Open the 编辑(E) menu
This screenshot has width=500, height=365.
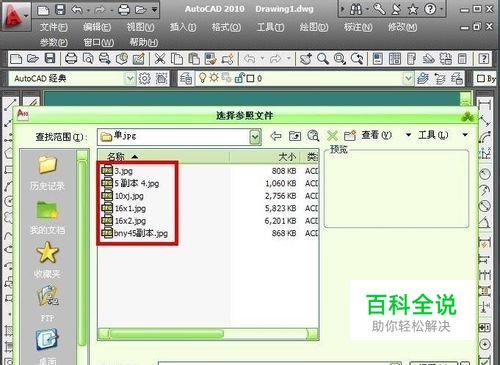(97, 27)
